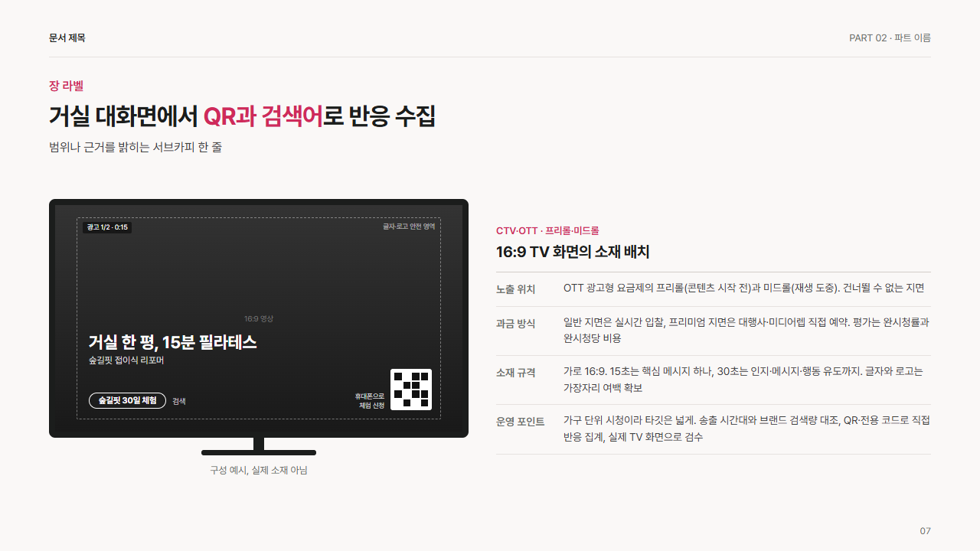980x551 pixels.
Task: Click 'PART 02 · 파트 이름' in header
Action: point(890,37)
